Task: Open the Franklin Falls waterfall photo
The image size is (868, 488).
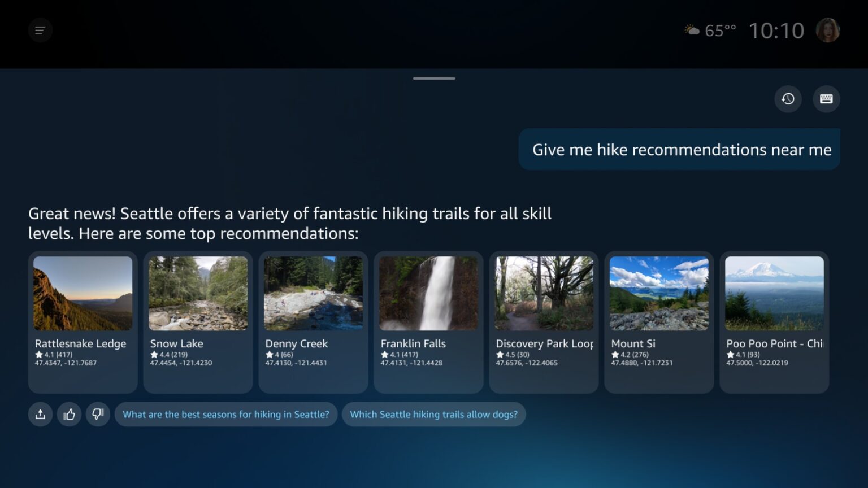Action: click(429, 294)
